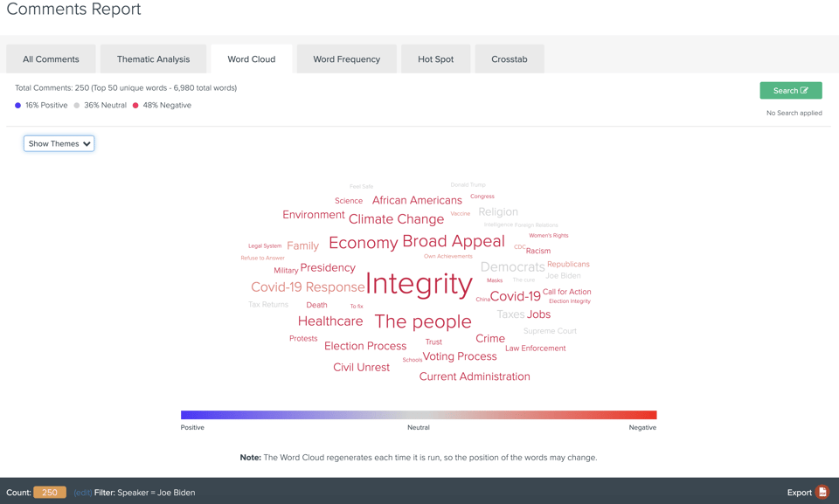Click the green Search button
The height and width of the screenshot is (504, 839).
[791, 91]
